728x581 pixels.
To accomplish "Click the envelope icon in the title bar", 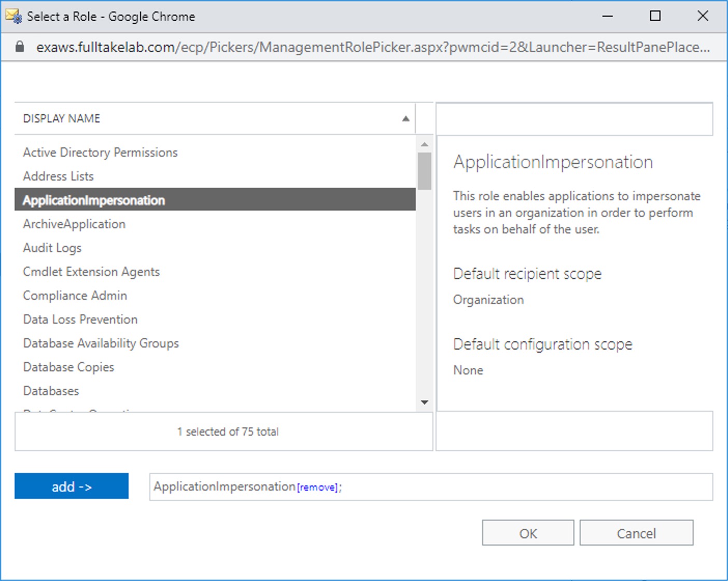I will point(12,16).
